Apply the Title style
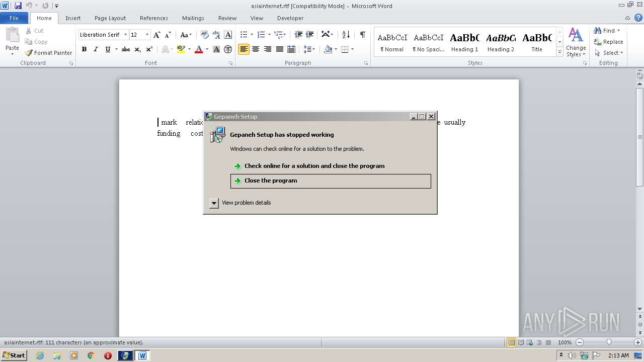The width and height of the screenshot is (644, 362). tap(537, 42)
